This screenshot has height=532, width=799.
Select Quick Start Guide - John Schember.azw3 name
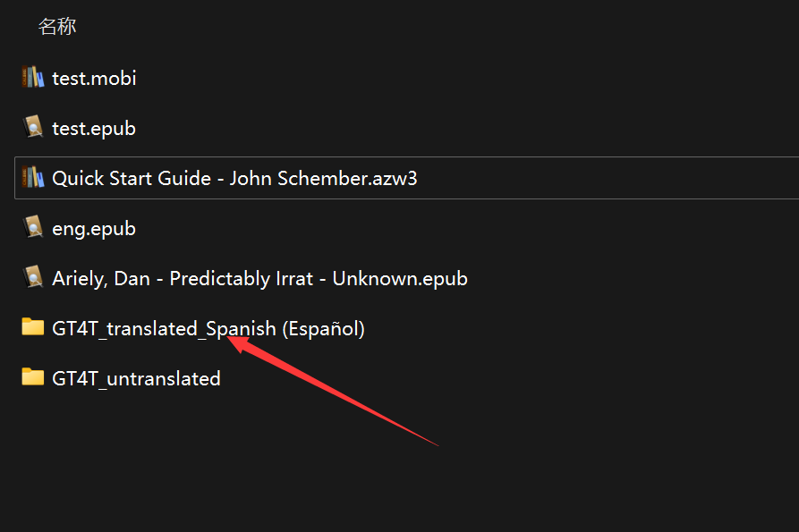tap(234, 178)
